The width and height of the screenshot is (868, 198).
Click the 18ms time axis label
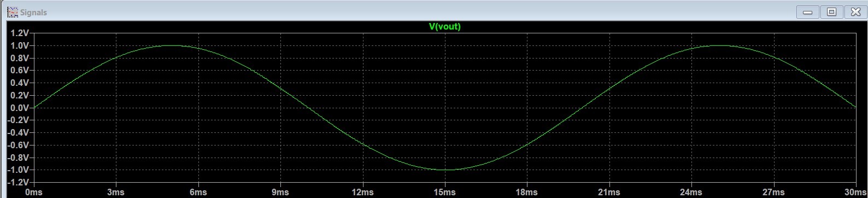[527, 193]
